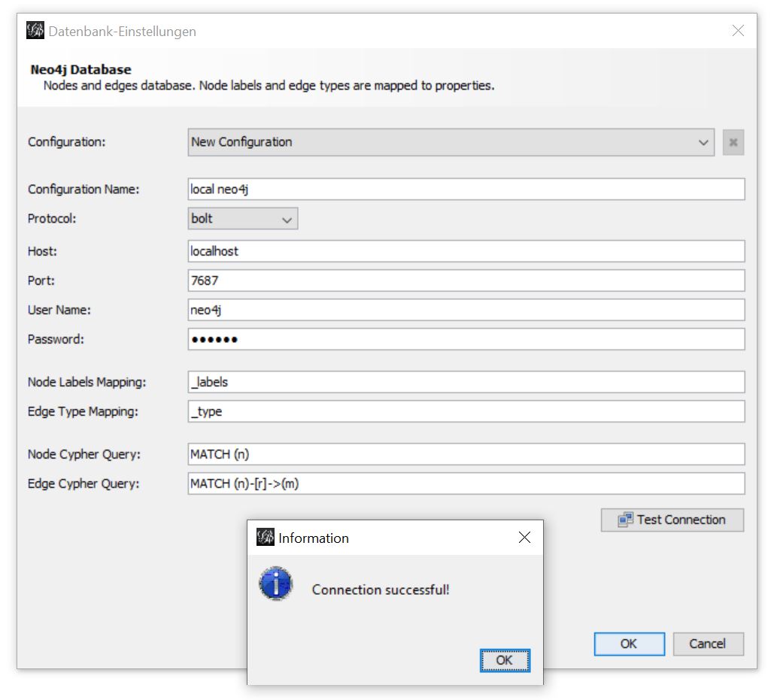Viewport: 774px width, 700px height.
Task: Click the Neo4j Database heading
Action: [x=80, y=70]
